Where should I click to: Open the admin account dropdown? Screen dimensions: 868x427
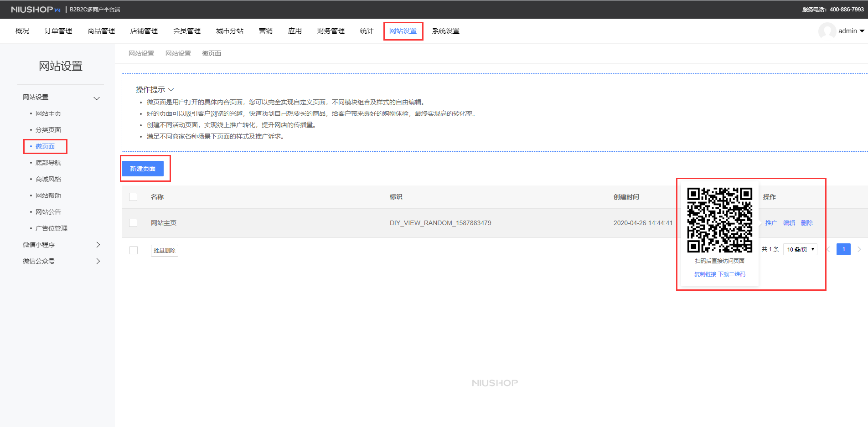851,31
